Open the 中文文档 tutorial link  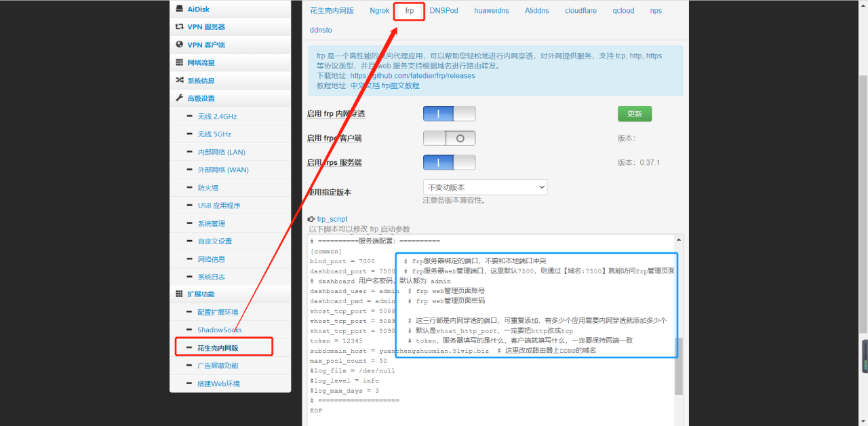point(365,86)
